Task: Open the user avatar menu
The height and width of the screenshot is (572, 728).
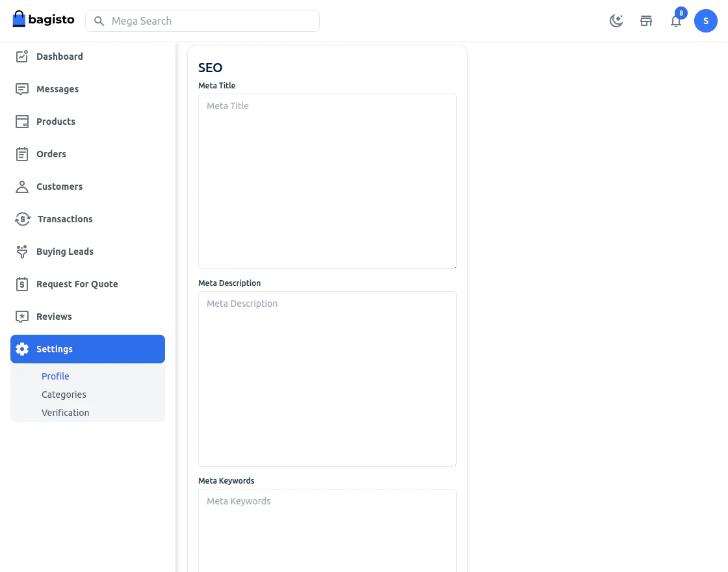Action: [x=706, y=21]
